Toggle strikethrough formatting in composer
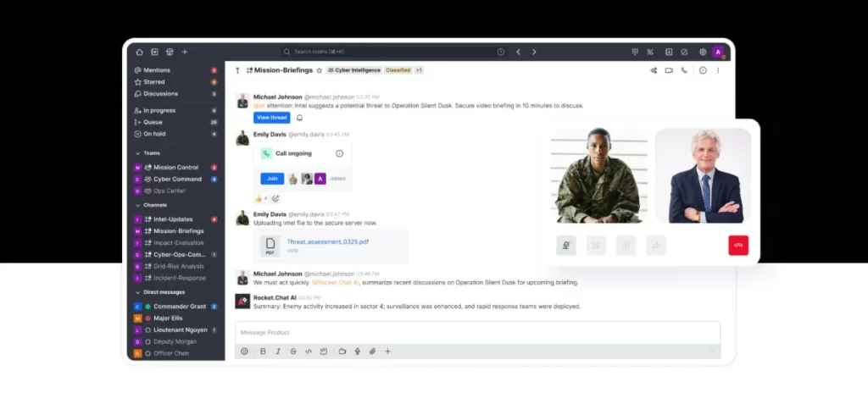Image resolution: width=868 pixels, height=404 pixels. click(x=293, y=351)
